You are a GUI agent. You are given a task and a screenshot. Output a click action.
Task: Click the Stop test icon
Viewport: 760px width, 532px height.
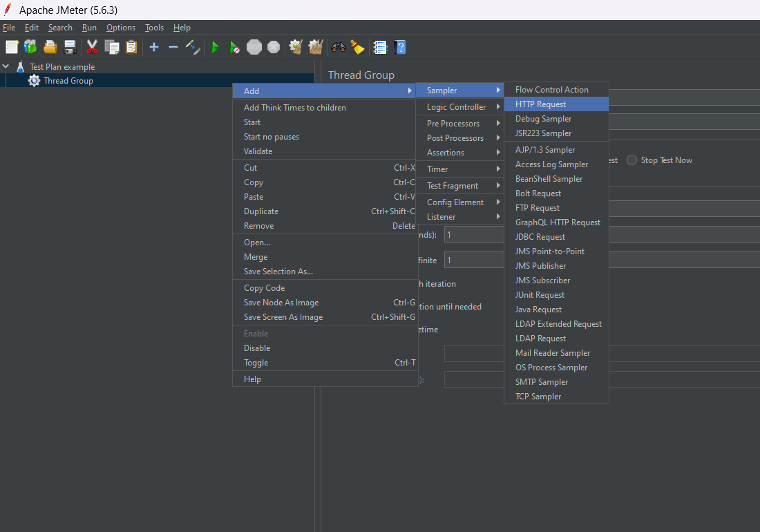(254, 47)
